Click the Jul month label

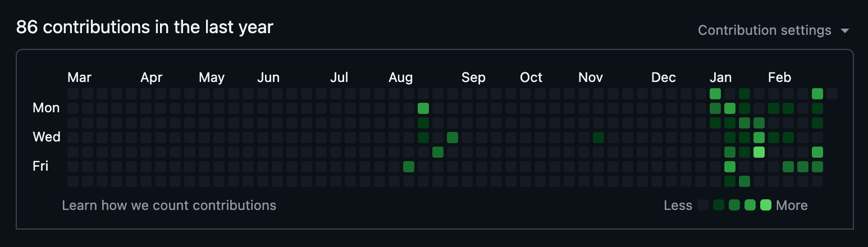(x=339, y=77)
